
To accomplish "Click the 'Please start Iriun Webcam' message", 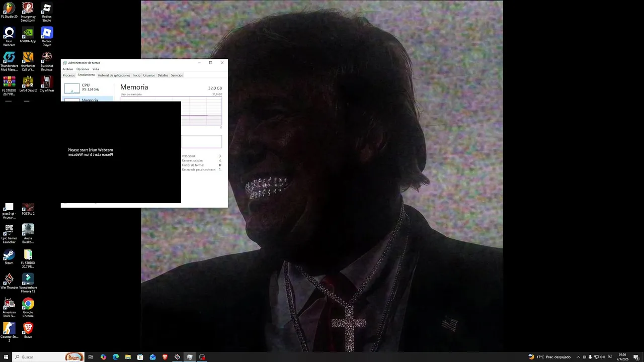I will click(x=91, y=150).
